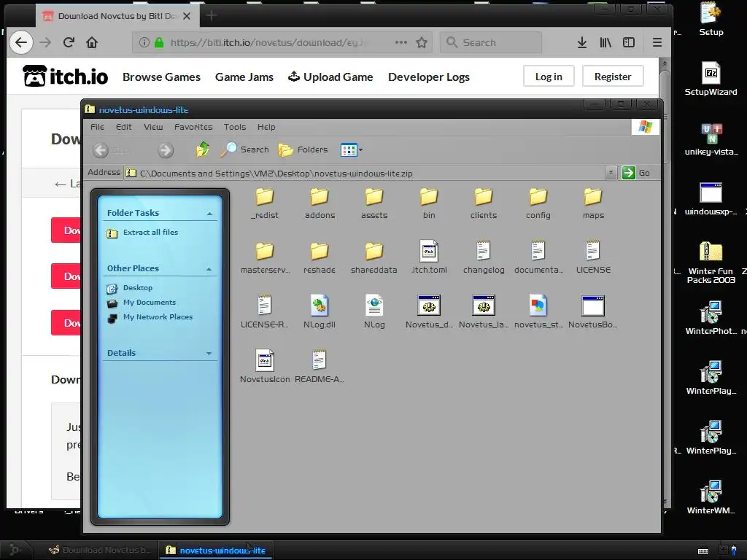Open the shareddata folder
Image resolution: width=747 pixels, height=560 pixels.
(x=374, y=258)
